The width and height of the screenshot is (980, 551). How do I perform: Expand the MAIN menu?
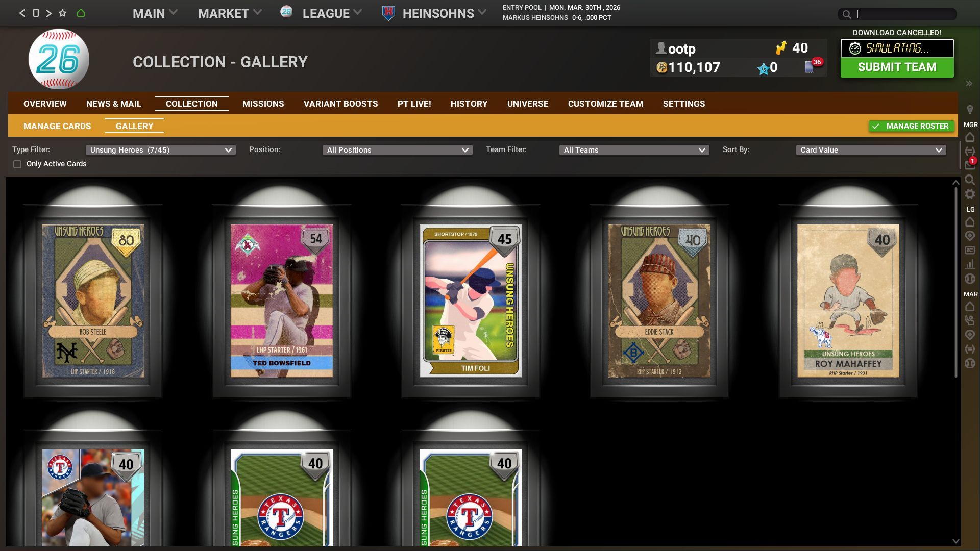pos(155,13)
